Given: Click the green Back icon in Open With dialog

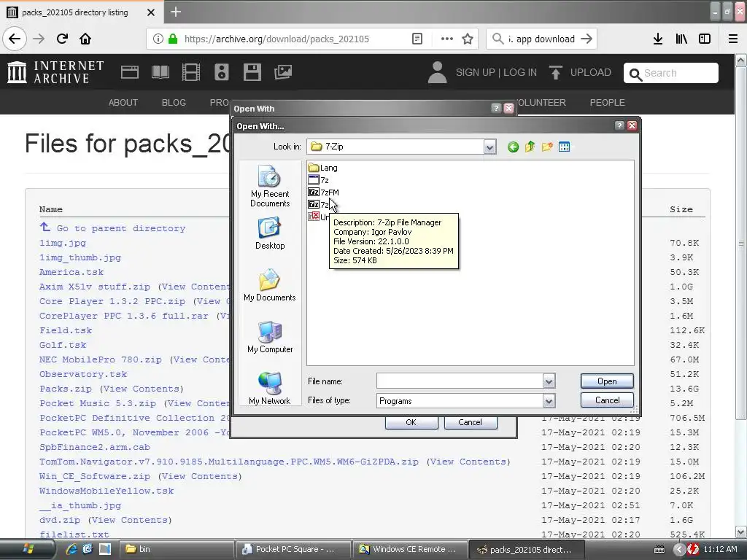Looking at the screenshot, I should point(513,147).
